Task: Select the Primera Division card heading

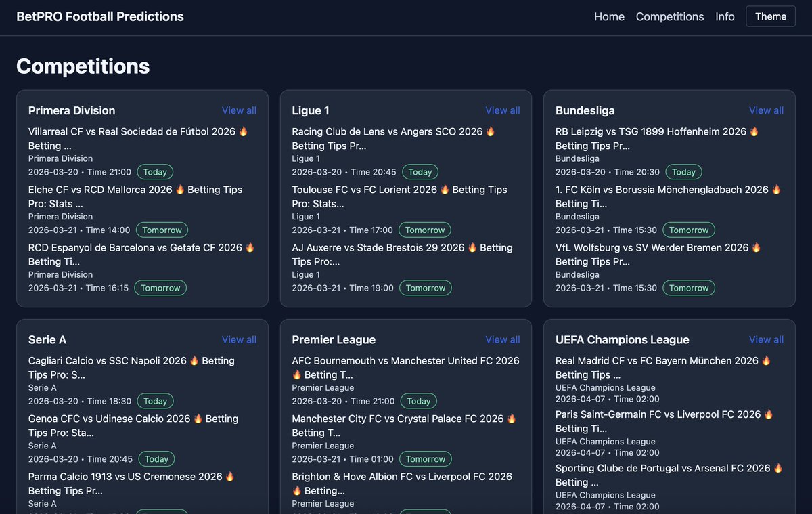Action: tap(72, 110)
